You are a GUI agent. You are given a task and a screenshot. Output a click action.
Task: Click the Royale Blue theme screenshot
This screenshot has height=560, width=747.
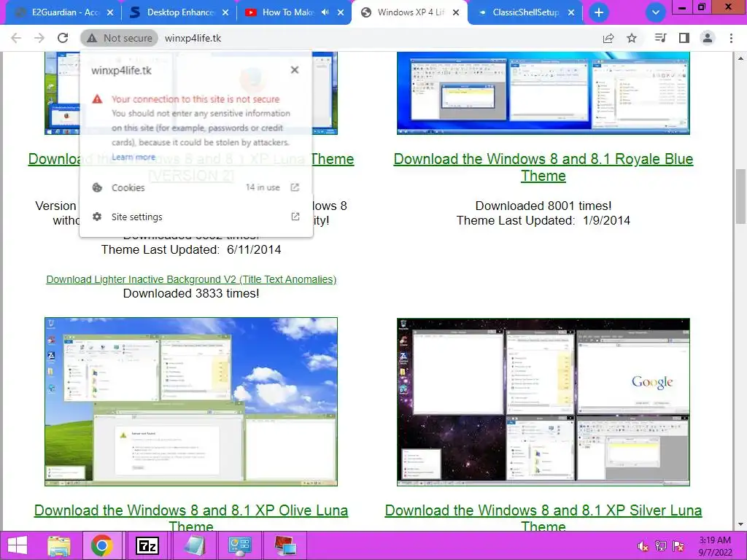tap(543, 93)
